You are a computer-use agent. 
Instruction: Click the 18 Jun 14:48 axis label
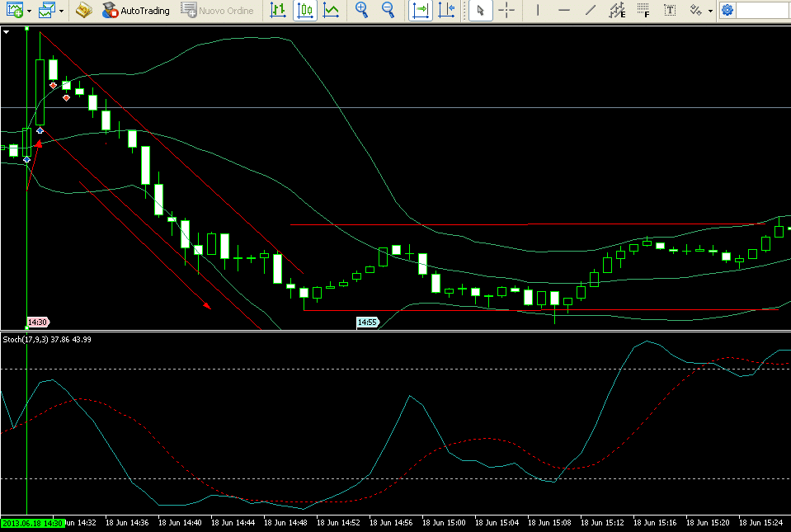tap(285, 523)
